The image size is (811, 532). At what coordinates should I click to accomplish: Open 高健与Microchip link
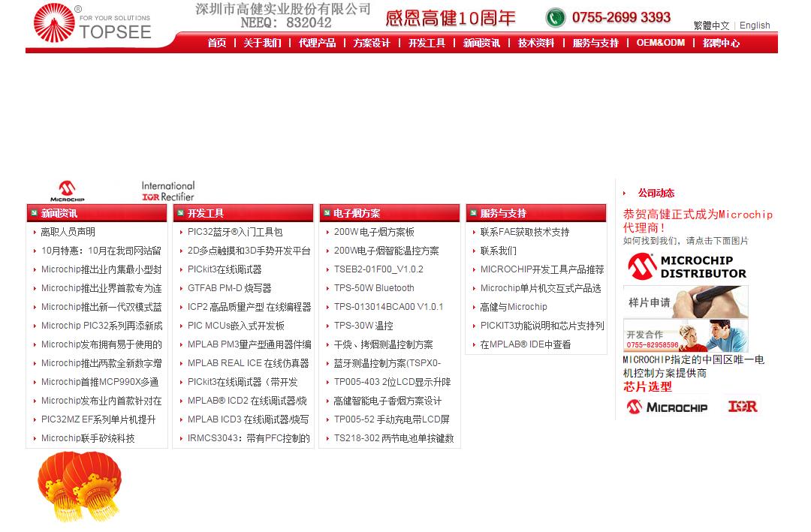514,307
